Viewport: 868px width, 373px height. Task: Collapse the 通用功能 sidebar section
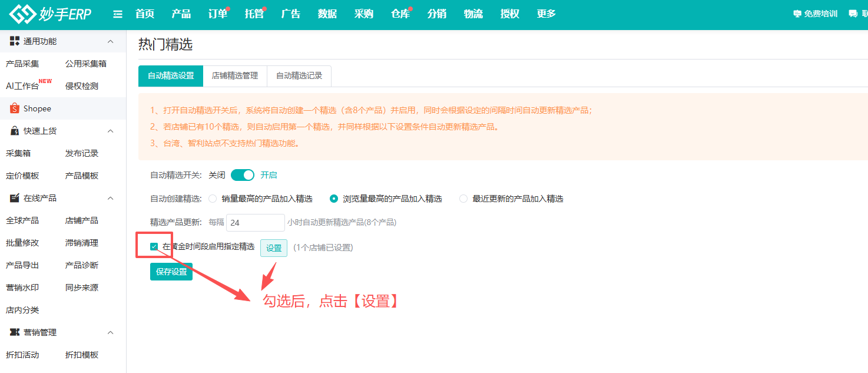(x=110, y=41)
